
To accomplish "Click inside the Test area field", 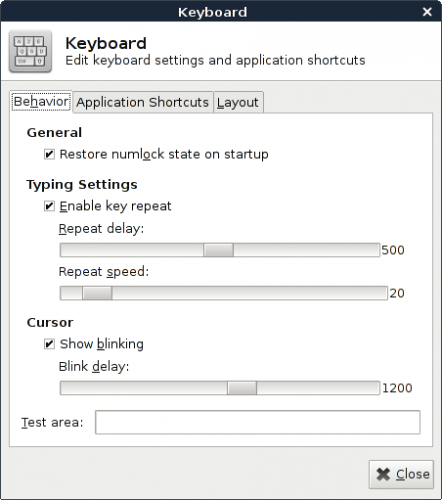I will coord(258,422).
